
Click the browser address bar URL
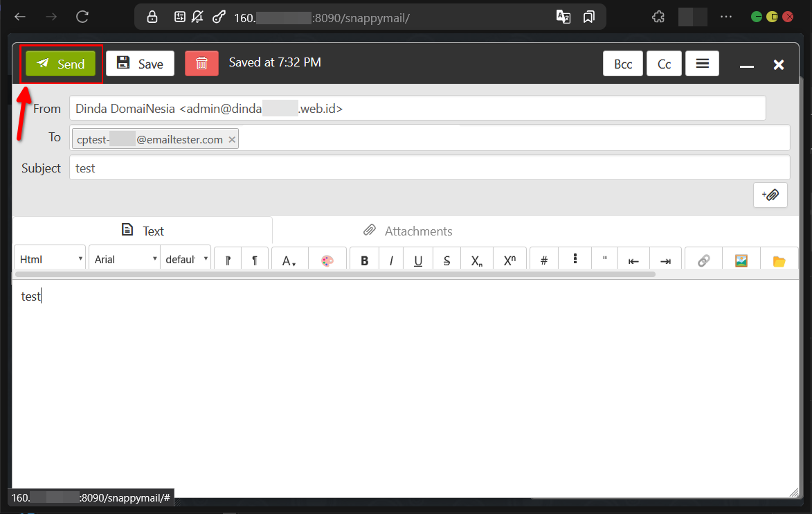[x=322, y=18]
